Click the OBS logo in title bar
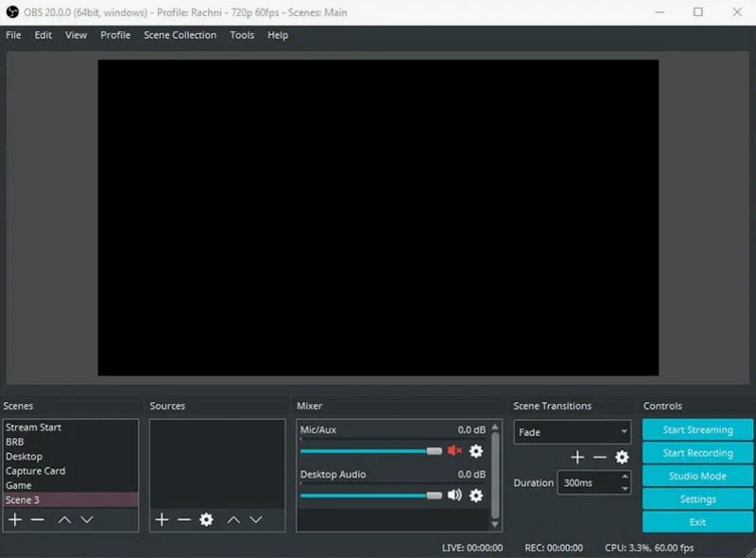Viewport: 756px width, 558px height. tap(12, 12)
